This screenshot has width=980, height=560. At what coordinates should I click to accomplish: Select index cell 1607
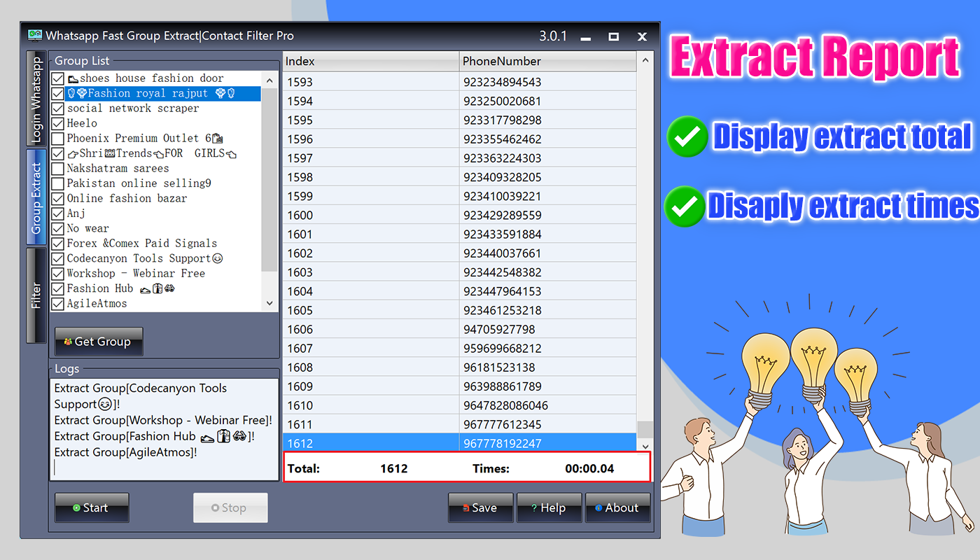coord(371,348)
